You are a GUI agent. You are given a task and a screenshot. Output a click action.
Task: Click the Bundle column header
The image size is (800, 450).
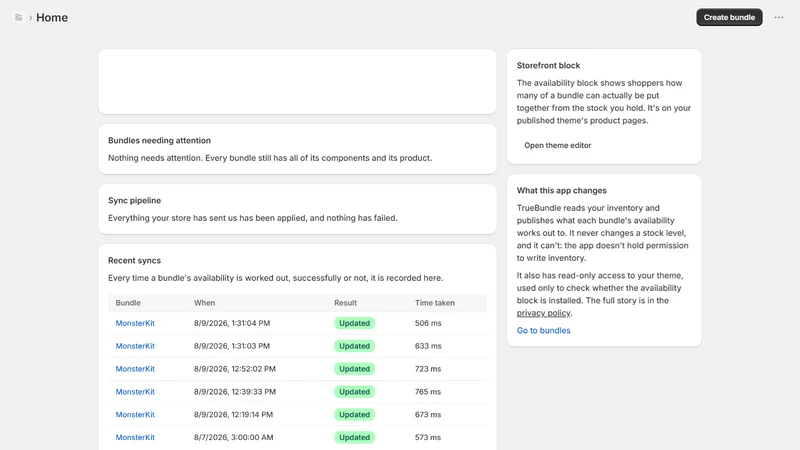128,303
